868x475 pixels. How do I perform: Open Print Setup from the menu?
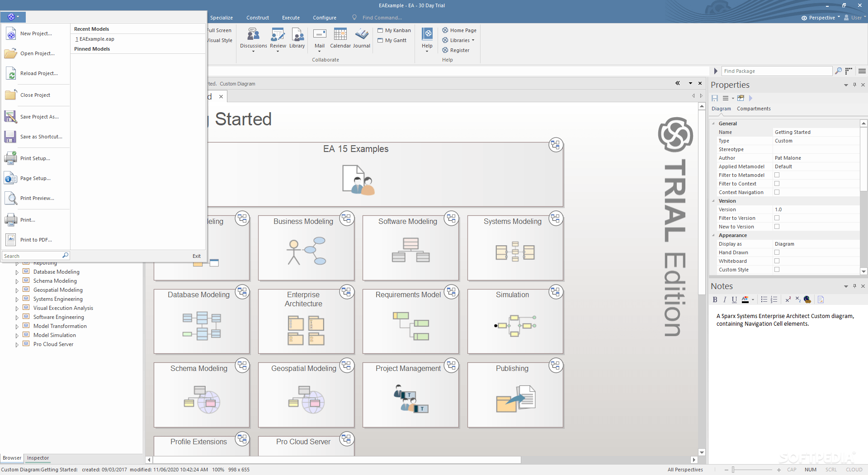click(x=36, y=158)
